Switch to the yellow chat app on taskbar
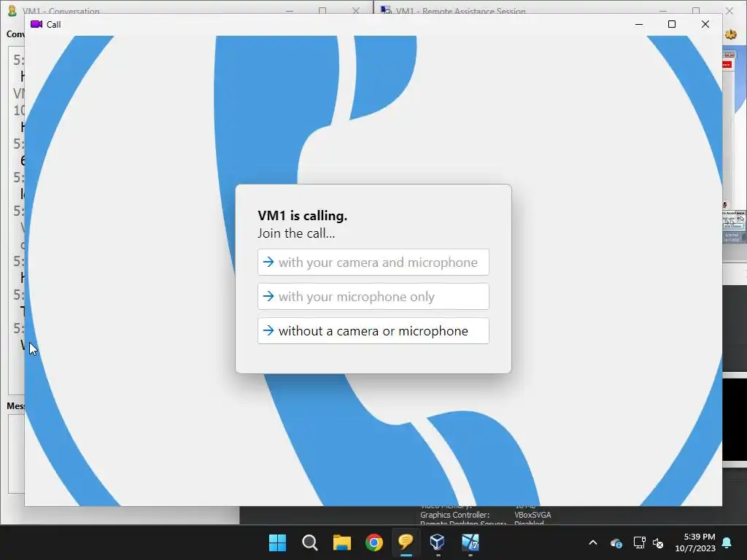The width and height of the screenshot is (747, 560). (x=406, y=542)
